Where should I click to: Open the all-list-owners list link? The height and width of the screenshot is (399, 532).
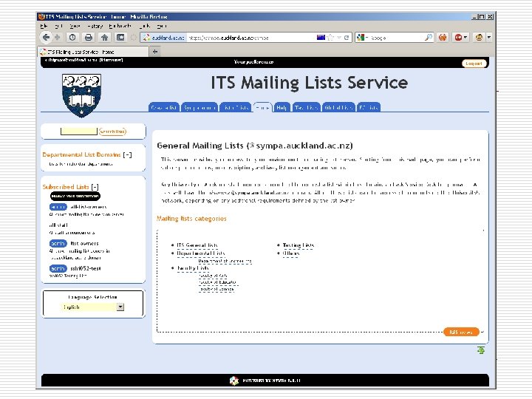point(89,207)
